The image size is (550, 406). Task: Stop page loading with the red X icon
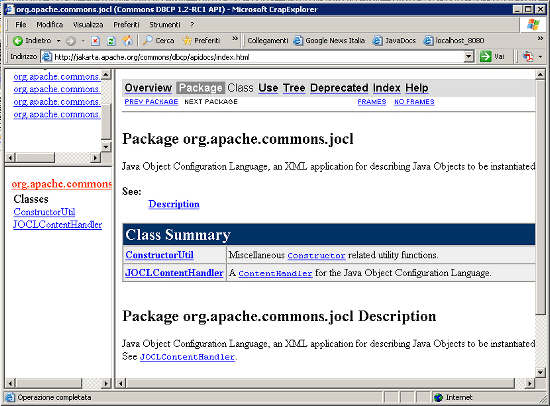click(95, 41)
